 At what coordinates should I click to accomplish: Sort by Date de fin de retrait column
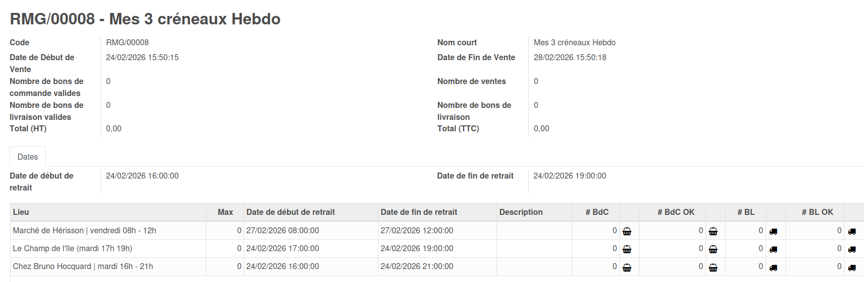419,212
